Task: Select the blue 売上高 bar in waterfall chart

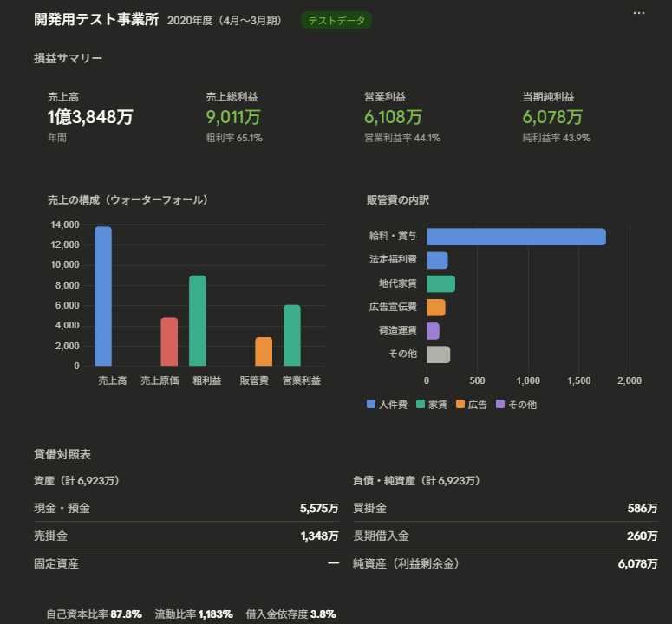Action: pos(103,296)
